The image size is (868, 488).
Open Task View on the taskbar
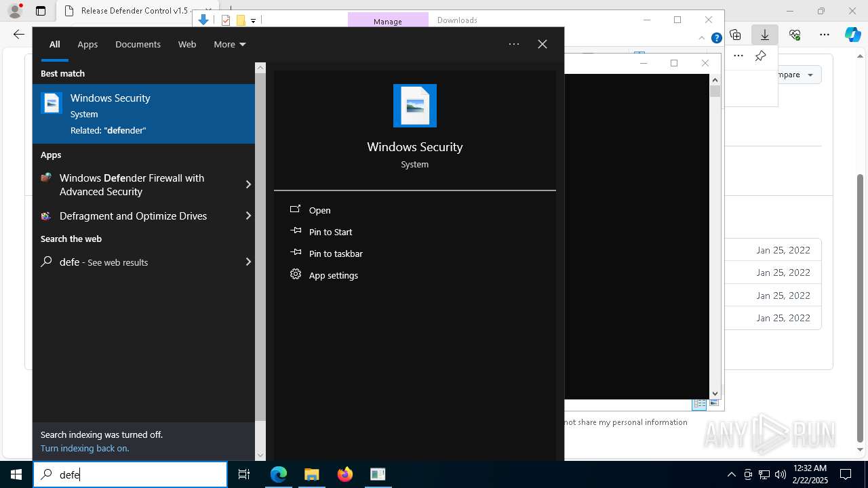244,474
